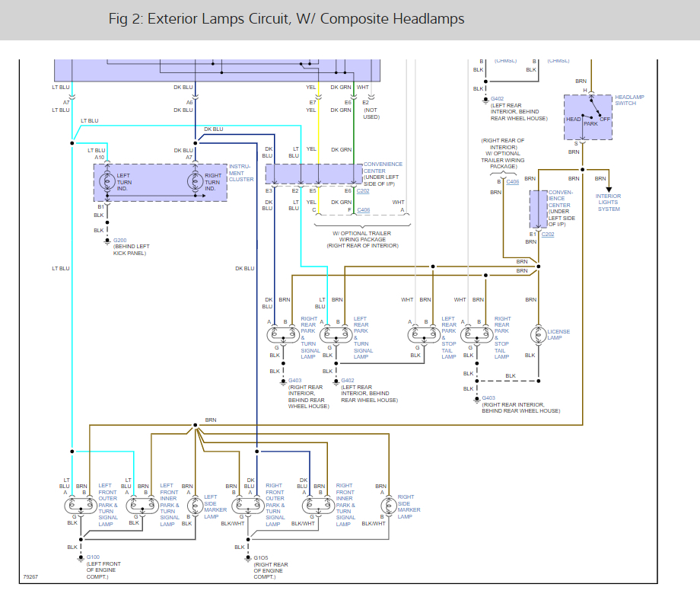Click the left front outer park & turn lamp symbol

pos(81,506)
